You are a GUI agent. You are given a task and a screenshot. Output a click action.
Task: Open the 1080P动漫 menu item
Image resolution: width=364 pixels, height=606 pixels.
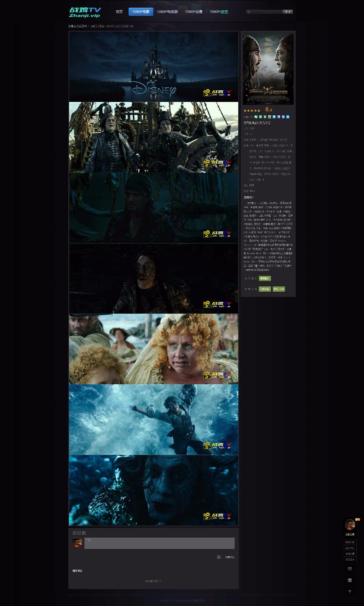click(x=194, y=12)
